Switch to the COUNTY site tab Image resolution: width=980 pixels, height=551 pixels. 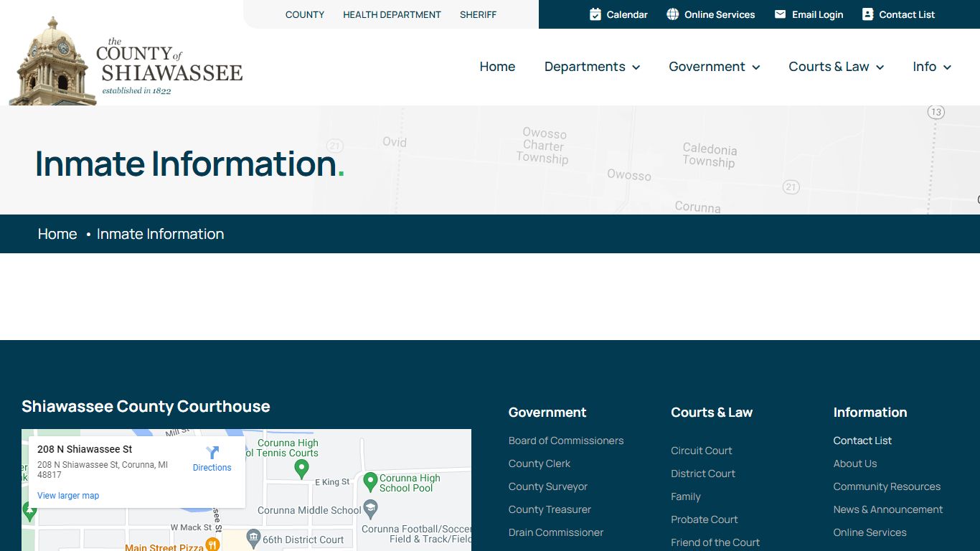[x=305, y=14]
